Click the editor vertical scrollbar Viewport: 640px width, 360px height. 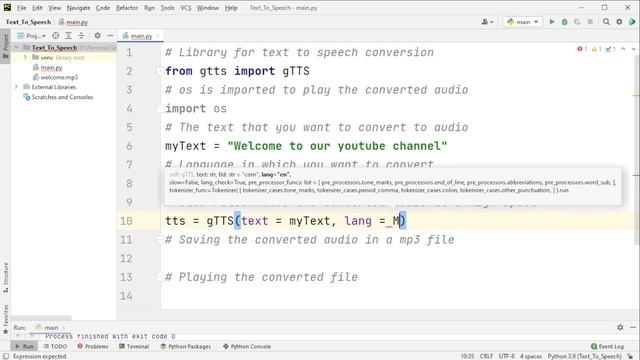637,149
